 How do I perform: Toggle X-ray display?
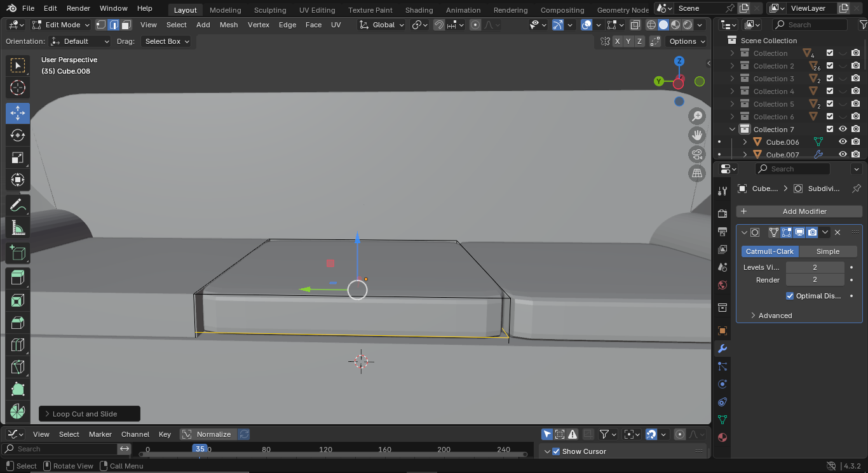(635, 25)
